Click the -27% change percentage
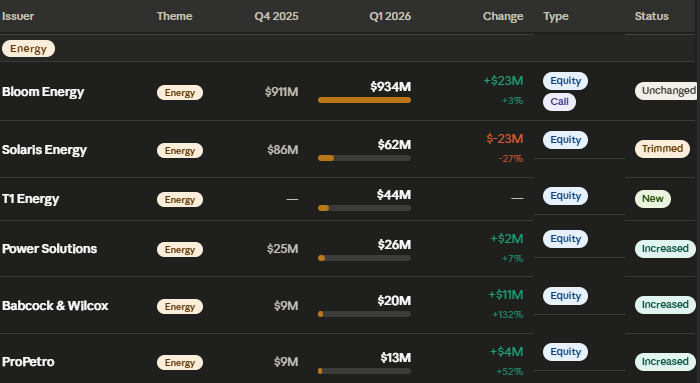The image size is (700, 383). [511, 159]
